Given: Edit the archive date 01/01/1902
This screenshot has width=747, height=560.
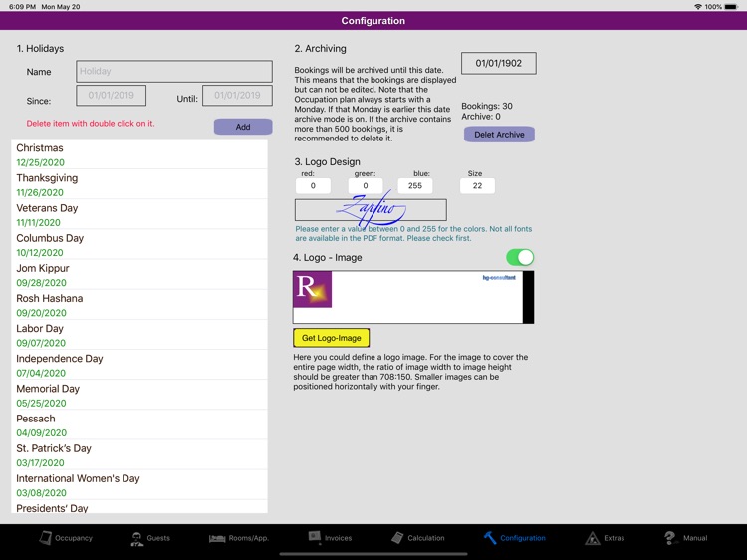Looking at the screenshot, I should (x=499, y=63).
